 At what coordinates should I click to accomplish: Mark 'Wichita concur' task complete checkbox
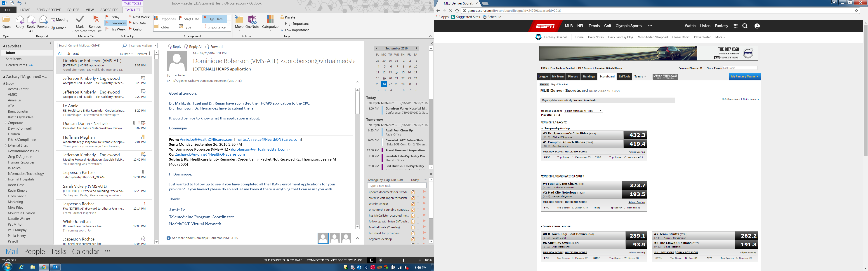413,204
